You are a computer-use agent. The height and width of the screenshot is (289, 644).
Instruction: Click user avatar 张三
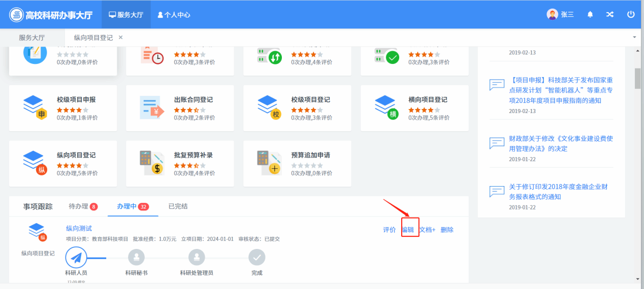[x=552, y=15]
